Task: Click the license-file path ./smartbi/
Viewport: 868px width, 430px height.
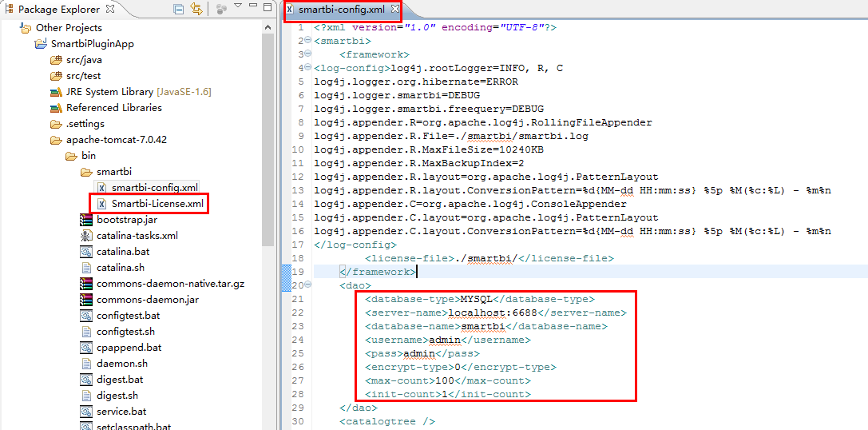Action: 486,258
